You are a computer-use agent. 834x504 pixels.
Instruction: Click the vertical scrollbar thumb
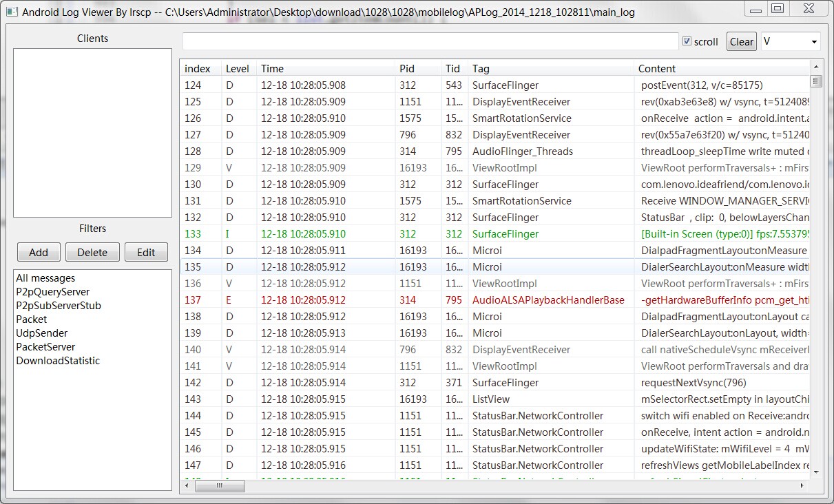coord(816,81)
